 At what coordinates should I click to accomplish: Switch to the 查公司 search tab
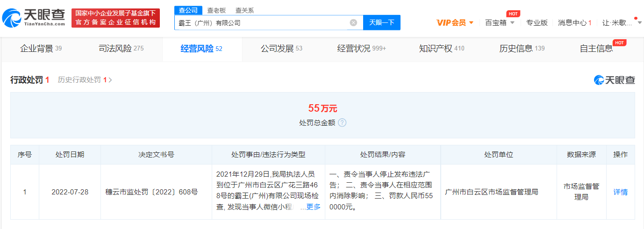coord(188,10)
